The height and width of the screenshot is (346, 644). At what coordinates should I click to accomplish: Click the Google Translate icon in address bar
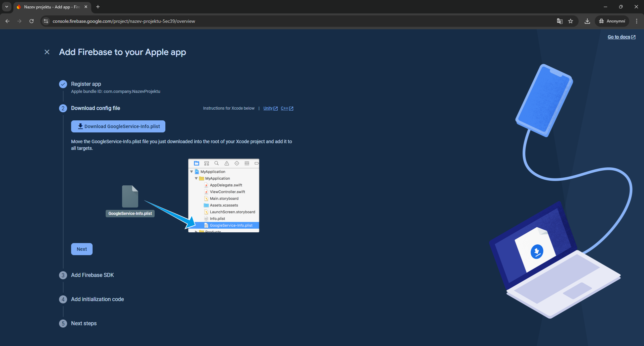tap(560, 21)
